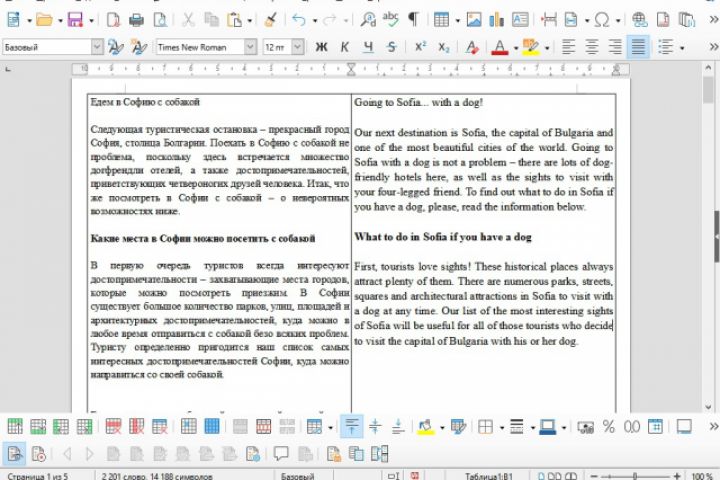
Task: Click the Save document icon
Action: pyautogui.click(x=75, y=20)
